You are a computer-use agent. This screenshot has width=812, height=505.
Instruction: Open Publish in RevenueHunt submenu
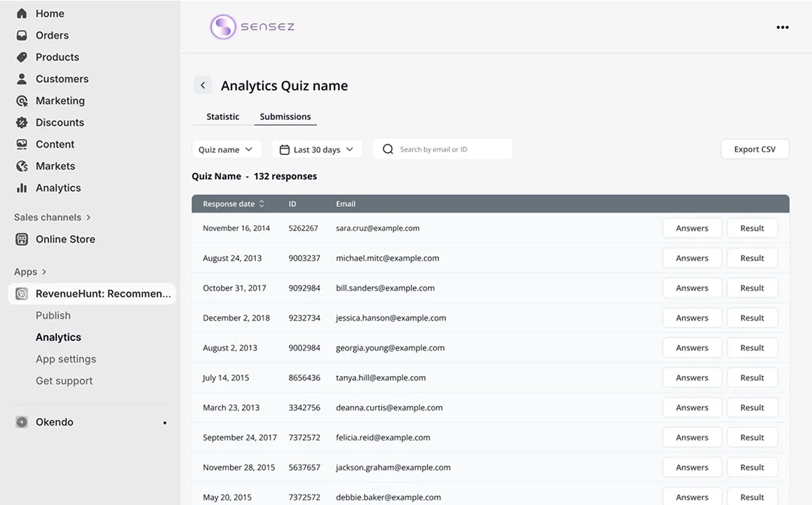coord(53,316)
